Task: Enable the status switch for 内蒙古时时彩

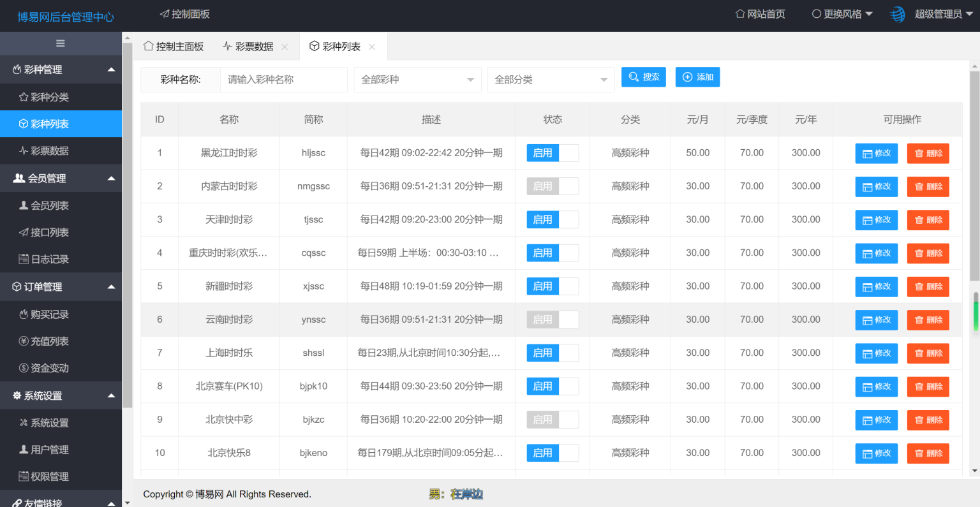Action: tap(553, 186)
